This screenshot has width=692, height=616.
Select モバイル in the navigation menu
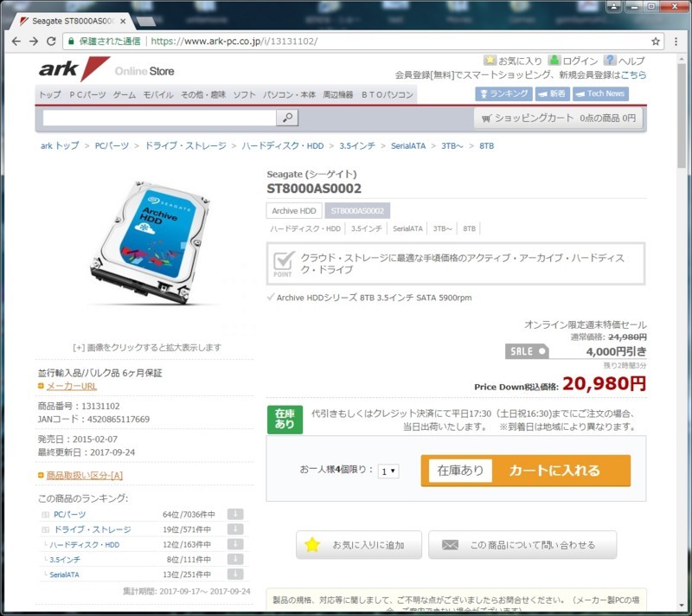[x=158, y=94]
